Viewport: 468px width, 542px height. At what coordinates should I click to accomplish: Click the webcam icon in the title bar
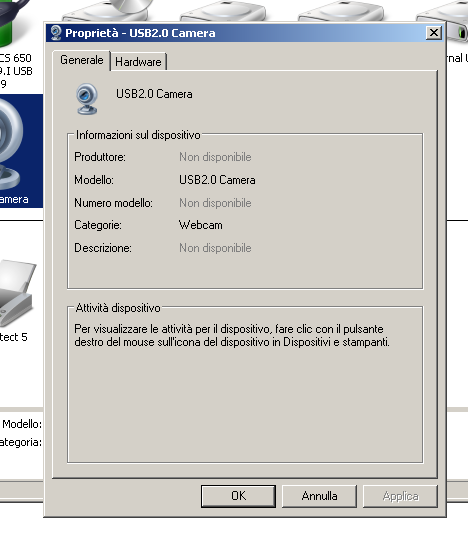(x=56, y=33)
